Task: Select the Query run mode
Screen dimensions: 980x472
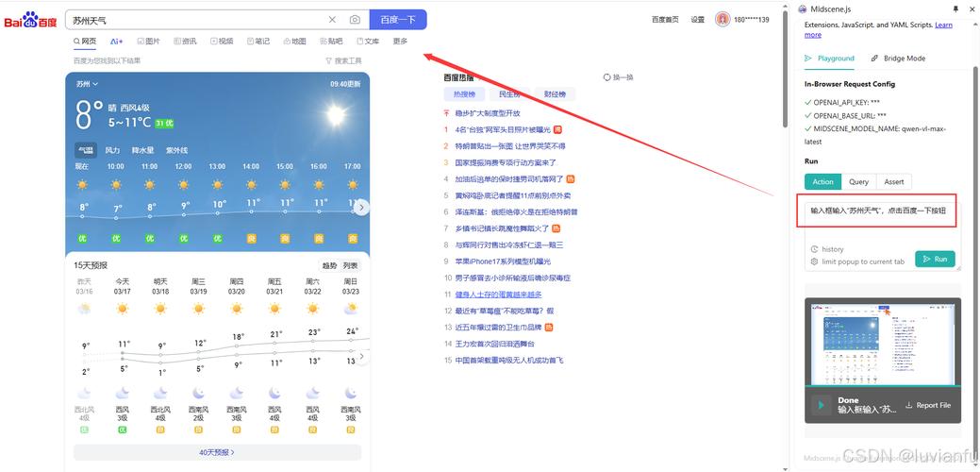Action: (x=858, y=181)
